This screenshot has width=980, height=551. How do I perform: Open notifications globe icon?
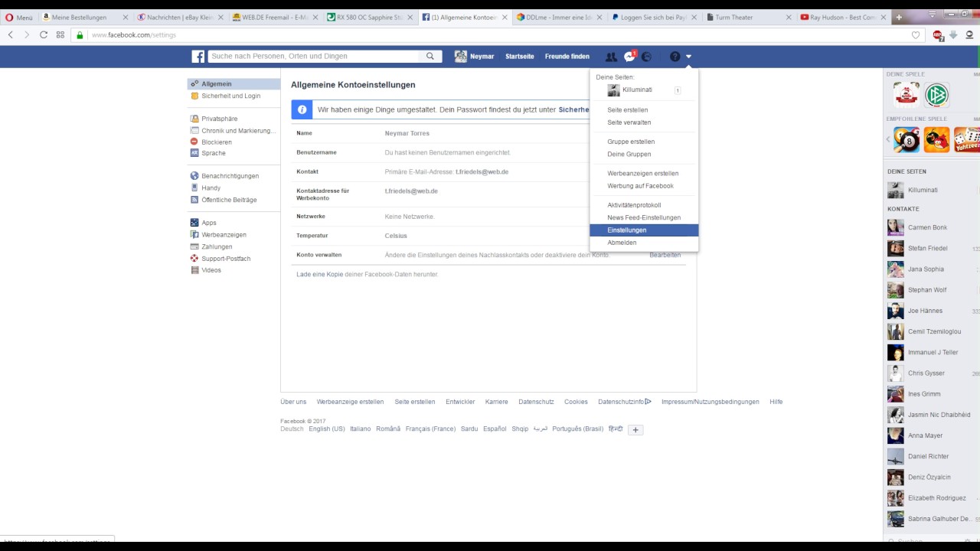point(646,57)
